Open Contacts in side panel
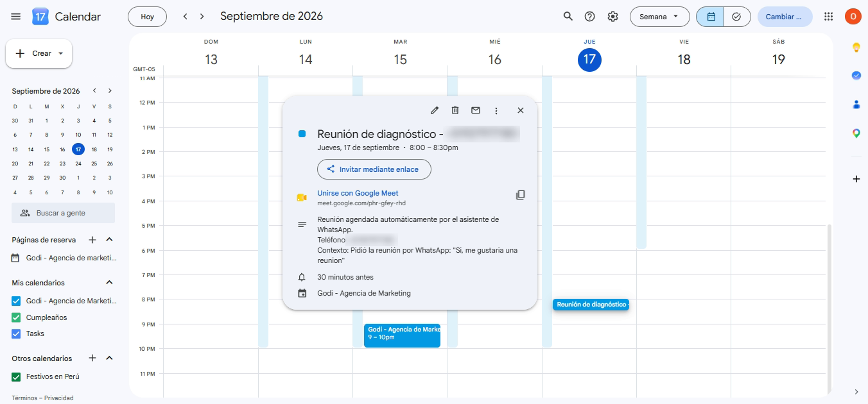Viewport: 868px width, 404px height. tap(856, 105)
